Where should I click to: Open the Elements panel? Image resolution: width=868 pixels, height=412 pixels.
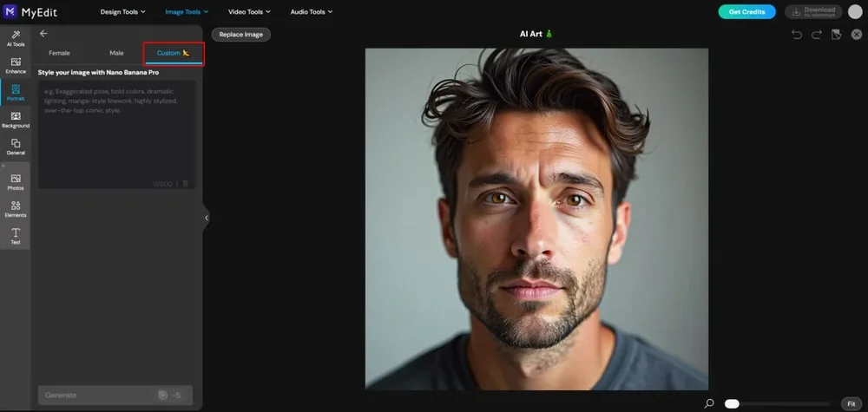click(15, 209)
